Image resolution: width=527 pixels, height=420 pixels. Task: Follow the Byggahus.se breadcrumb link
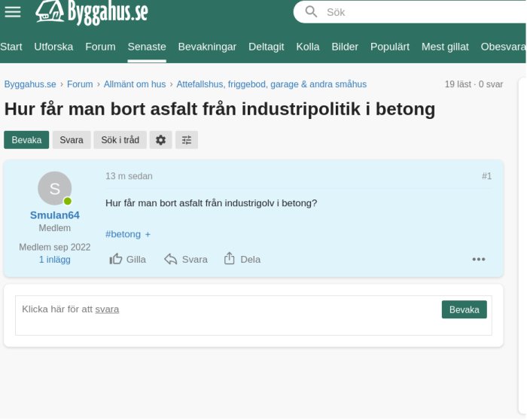[x=30, y=84]
